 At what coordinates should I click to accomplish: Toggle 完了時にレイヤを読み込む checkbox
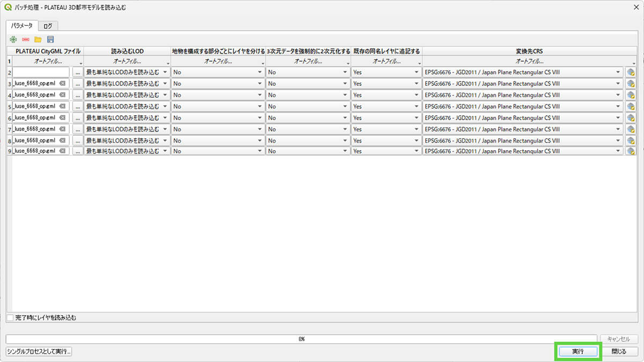click(x=10, y=317)
